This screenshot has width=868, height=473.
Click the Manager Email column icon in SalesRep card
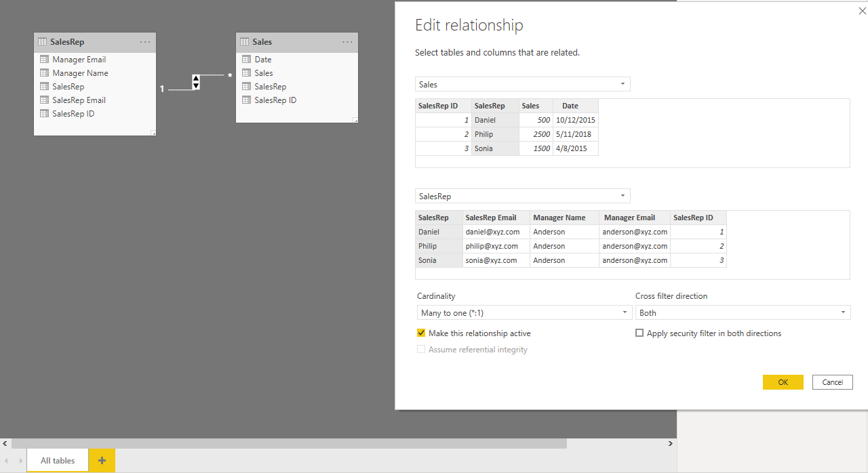tap(44, 60)
